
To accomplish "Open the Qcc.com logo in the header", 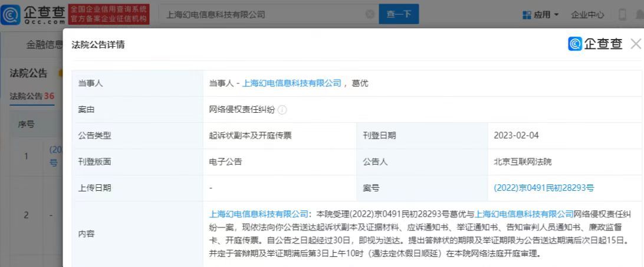I will coord(33,15).
